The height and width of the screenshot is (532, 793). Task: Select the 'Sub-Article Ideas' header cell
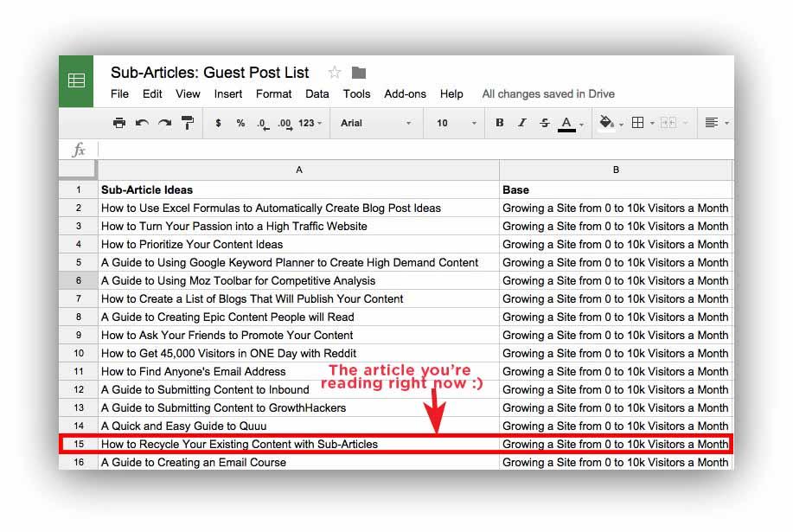[299, 189]
